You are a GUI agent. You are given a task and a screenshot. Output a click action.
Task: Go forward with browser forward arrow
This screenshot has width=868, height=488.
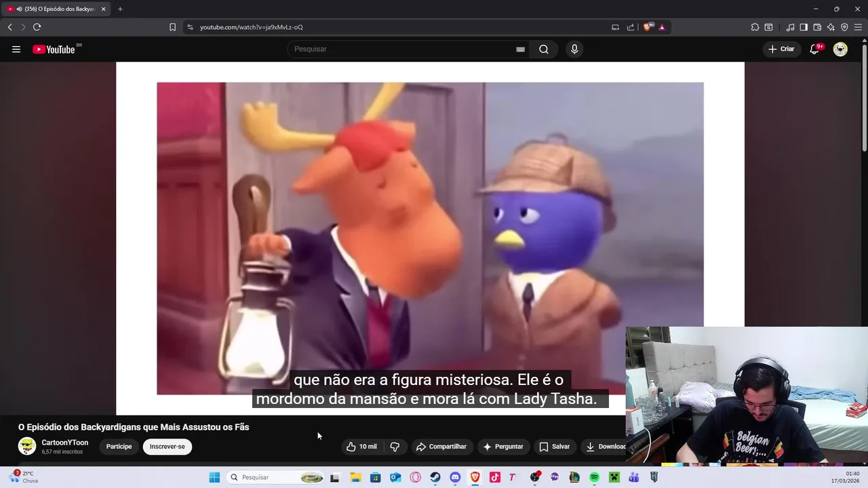[x=23, y=27]
